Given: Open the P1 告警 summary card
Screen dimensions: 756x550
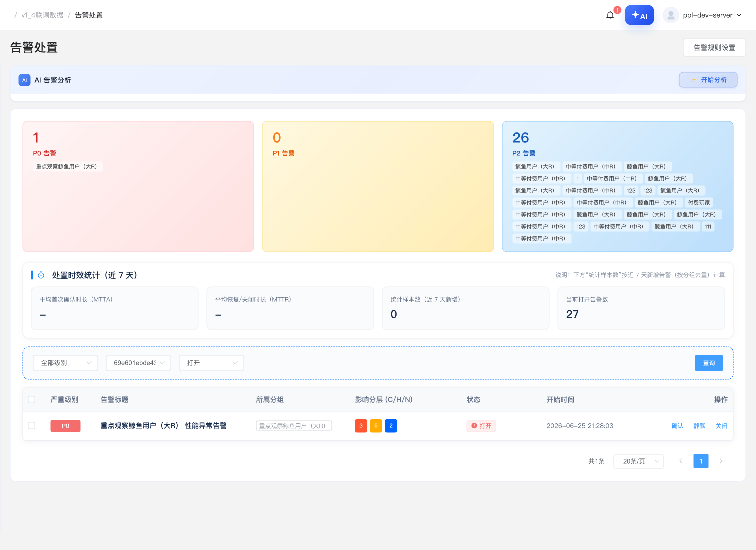Looking at the screenshot, I should [378, 186].
